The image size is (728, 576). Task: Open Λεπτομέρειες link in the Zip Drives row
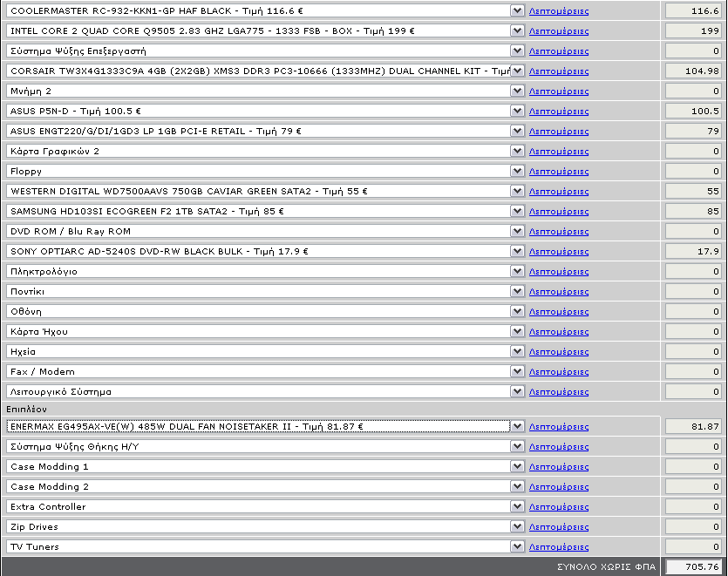tap(559, 527)
